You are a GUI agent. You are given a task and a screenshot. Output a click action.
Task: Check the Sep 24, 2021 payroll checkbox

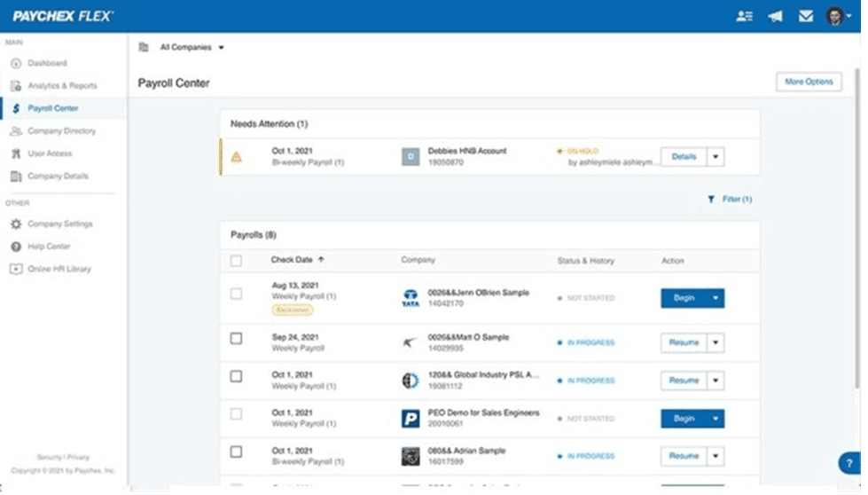(236, 338)
